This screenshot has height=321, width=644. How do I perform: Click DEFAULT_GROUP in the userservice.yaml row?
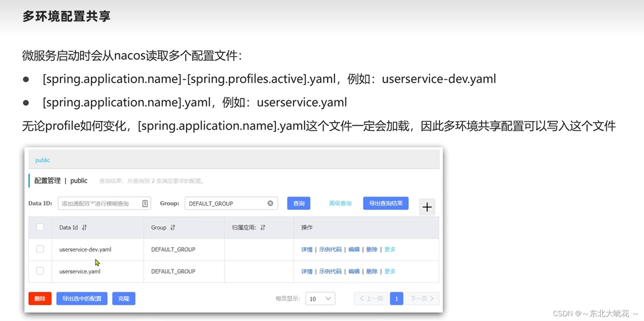coord(173,271)
